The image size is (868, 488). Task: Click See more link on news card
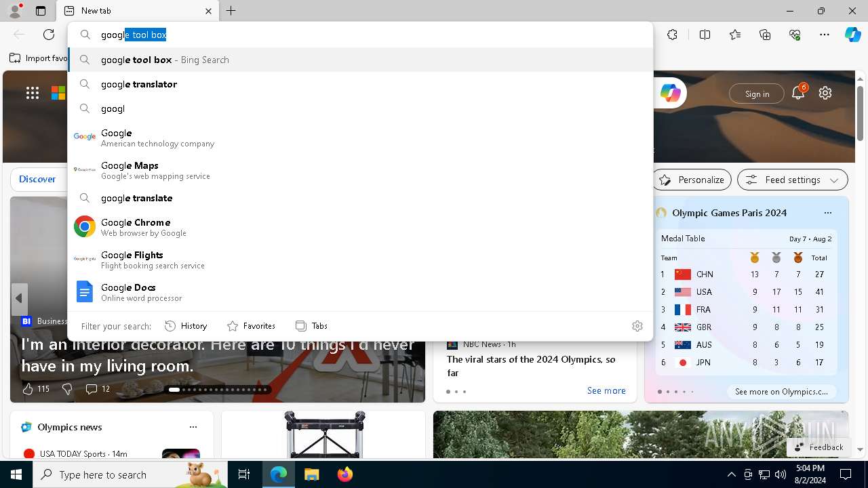[606, 391]
